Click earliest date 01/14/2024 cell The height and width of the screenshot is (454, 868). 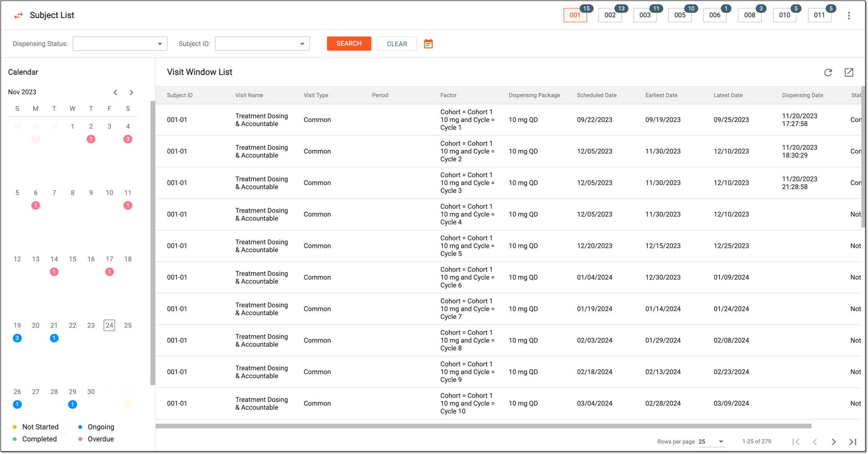[x=663, y=309]
